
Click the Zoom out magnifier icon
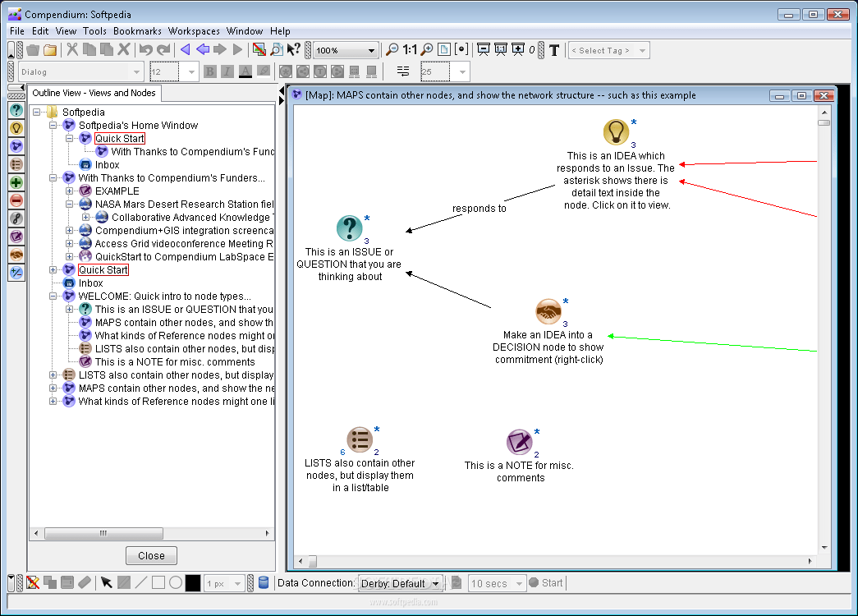point(392,50)
